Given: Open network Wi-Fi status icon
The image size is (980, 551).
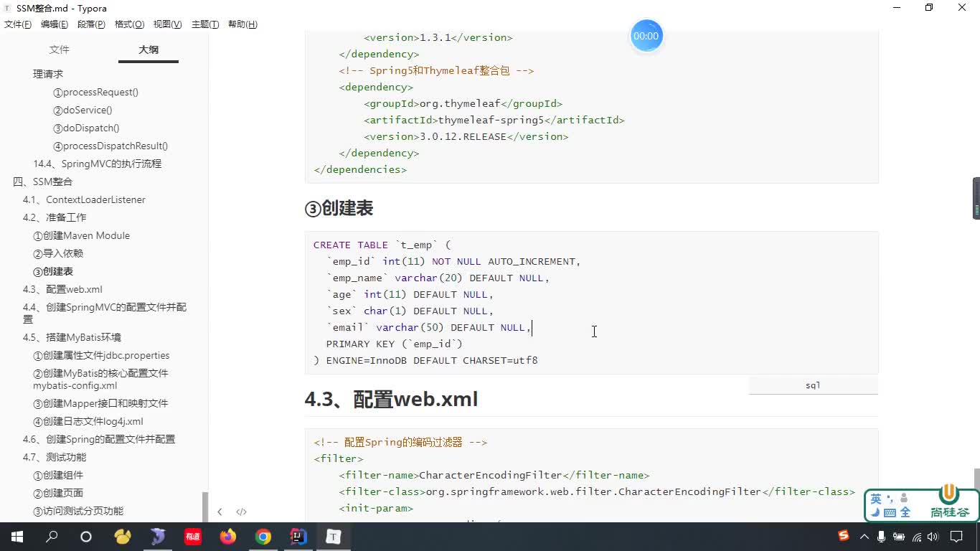Looking at the screenshot, I should [x=916, y=537].
